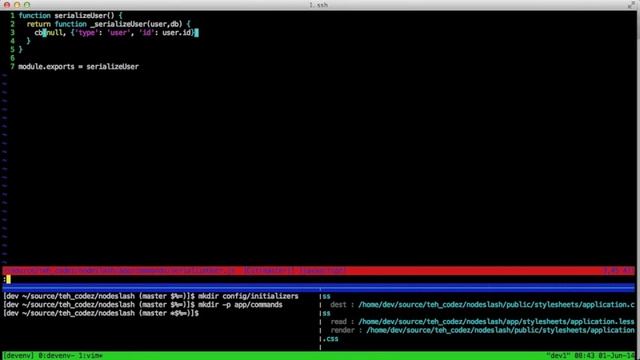Click the public/stylesheets/application.c path after dest
The image size is (640, 360).
pos(496,305)
